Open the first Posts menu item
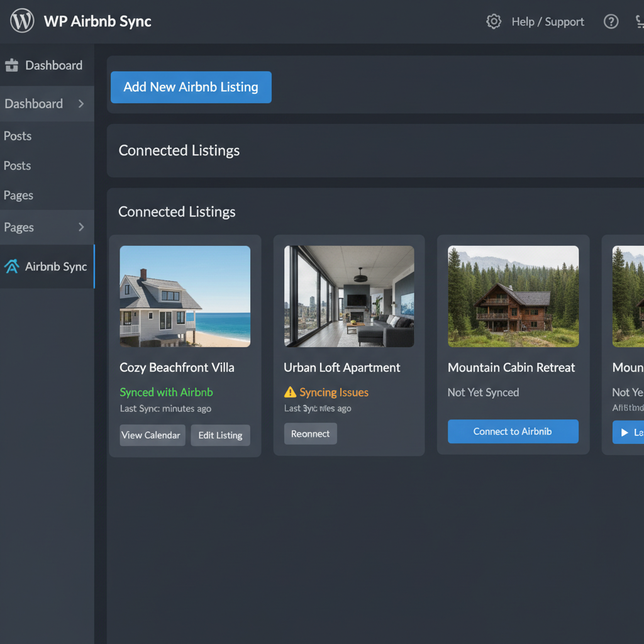The image size is (644, 644). (18, 136)
